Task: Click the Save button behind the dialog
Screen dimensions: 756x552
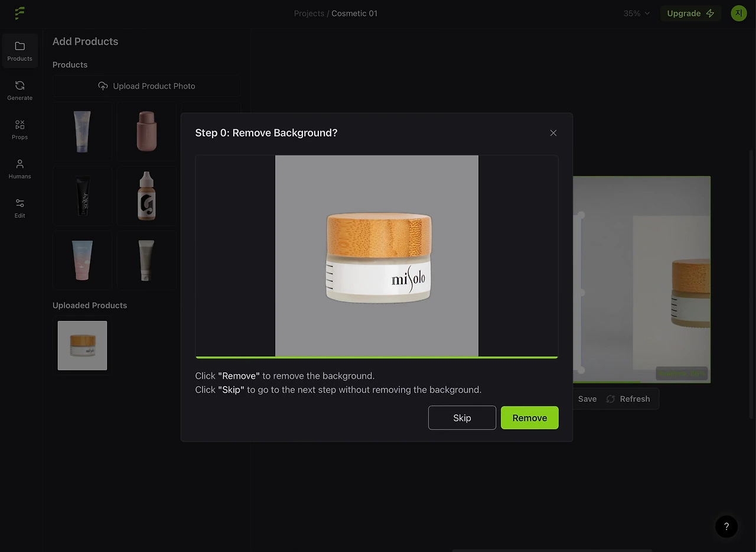Action: pyautogui.click(x=587, y=399)
